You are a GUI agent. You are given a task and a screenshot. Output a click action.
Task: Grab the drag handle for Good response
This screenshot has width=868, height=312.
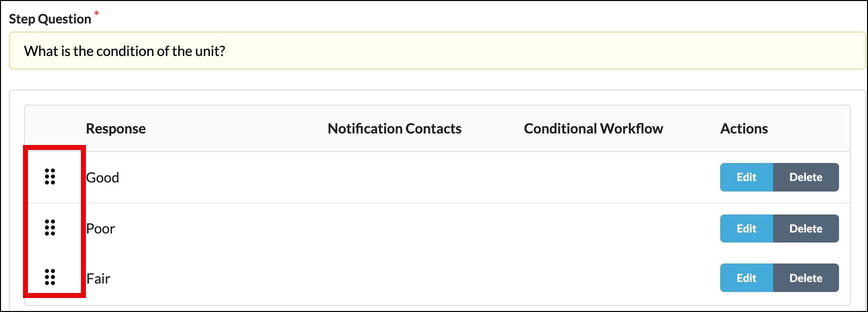point(50,177)
